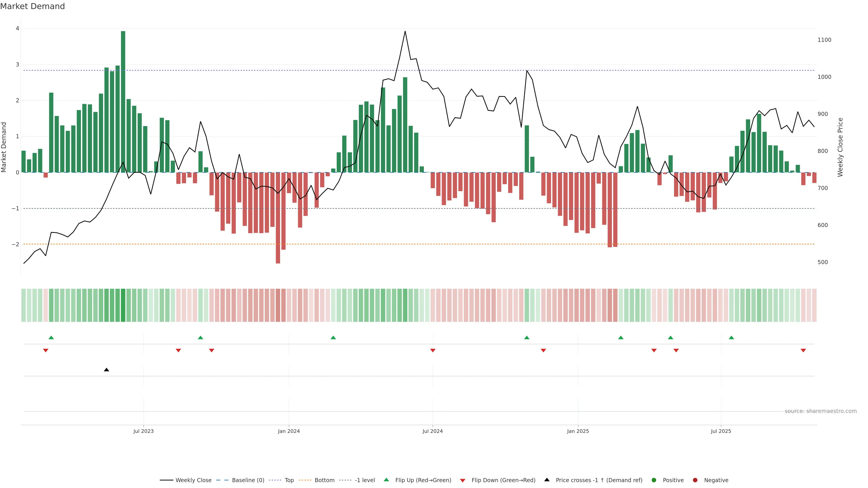This screenshot has width=868, height=488.
Task: Hide the Top dotted line legend item
Action: [289, 480]
